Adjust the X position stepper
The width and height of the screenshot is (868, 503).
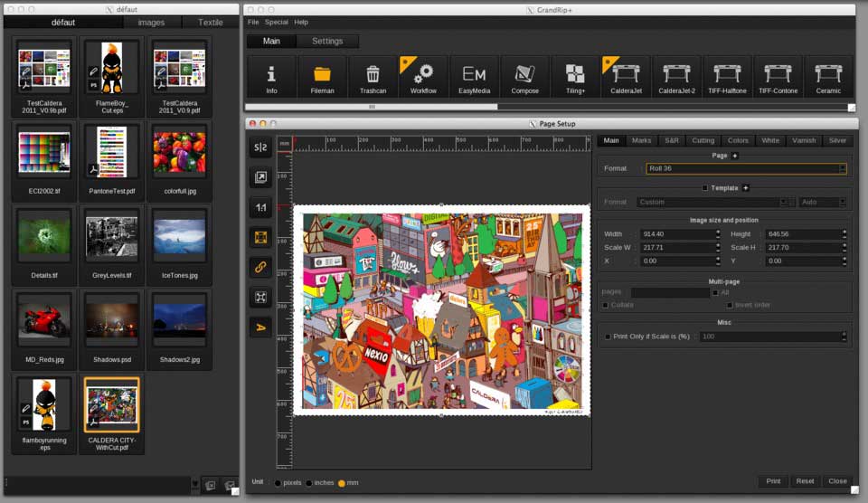718,261
